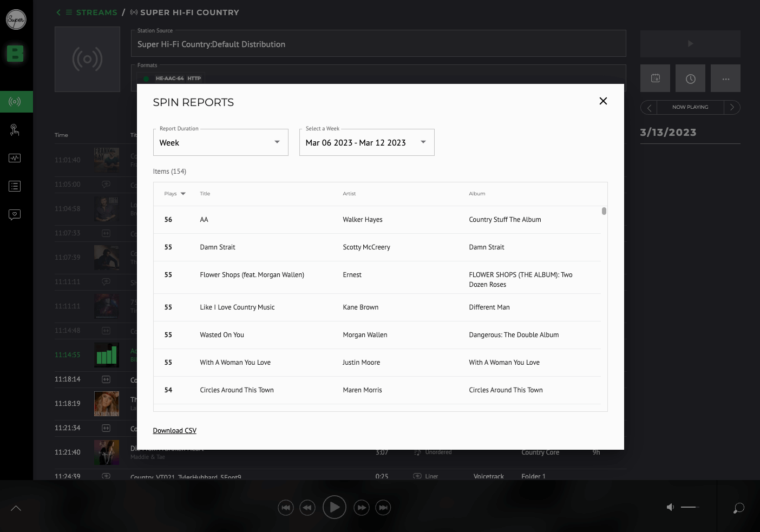Image resolution: width=760 pixels, height=532 pixels.
Task: Select Circles Around This Town title
Action: click(x=237, y=390)
